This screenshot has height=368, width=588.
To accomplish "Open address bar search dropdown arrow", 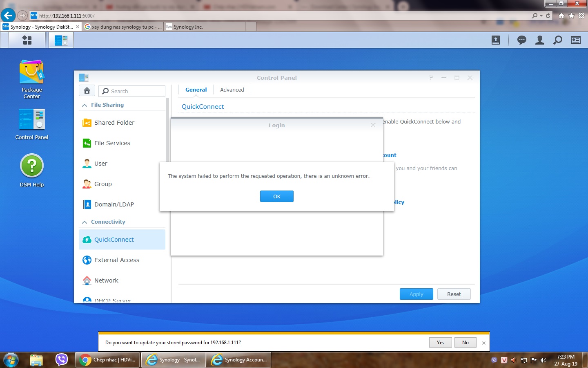I will click(541, 16).
